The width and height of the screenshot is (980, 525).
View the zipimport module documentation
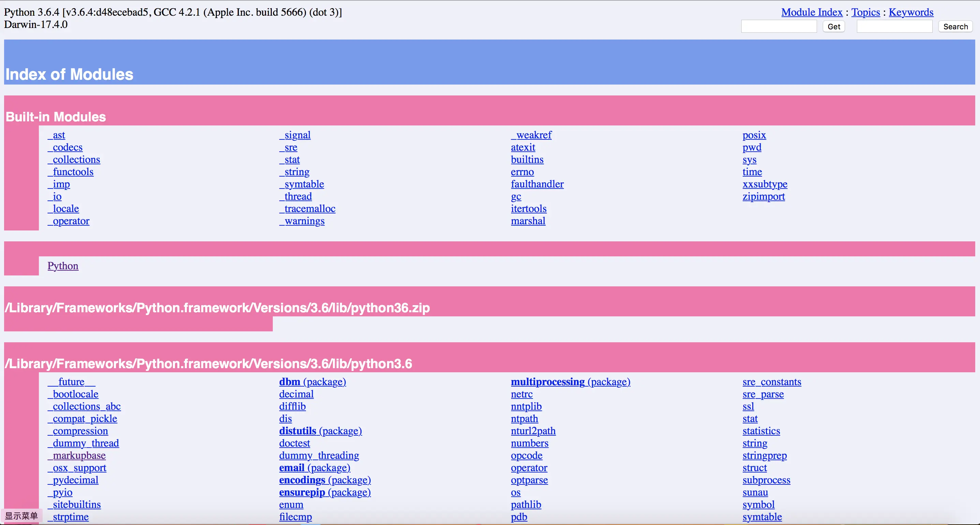tap(763, 196)
